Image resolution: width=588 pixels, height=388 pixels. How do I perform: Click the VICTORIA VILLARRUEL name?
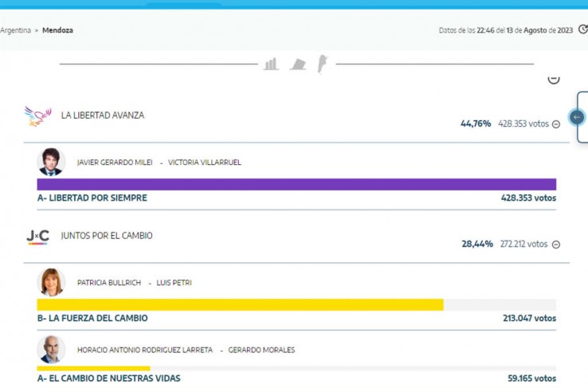click(x=205, y=163)
